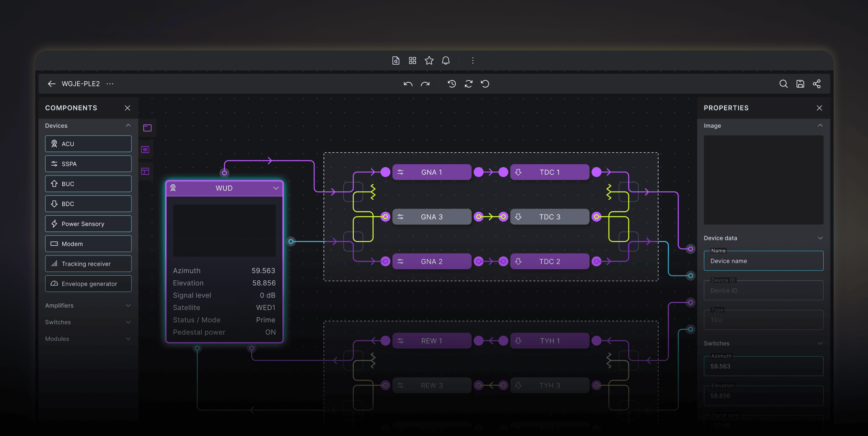Open search with magnifier icon

point(784,84)
